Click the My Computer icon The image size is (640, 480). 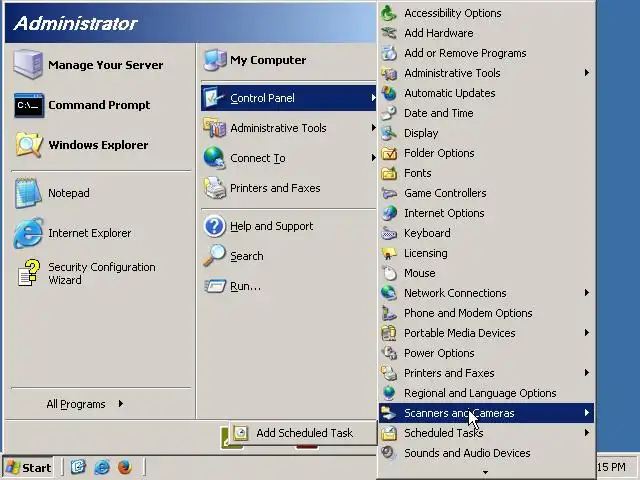215,60
